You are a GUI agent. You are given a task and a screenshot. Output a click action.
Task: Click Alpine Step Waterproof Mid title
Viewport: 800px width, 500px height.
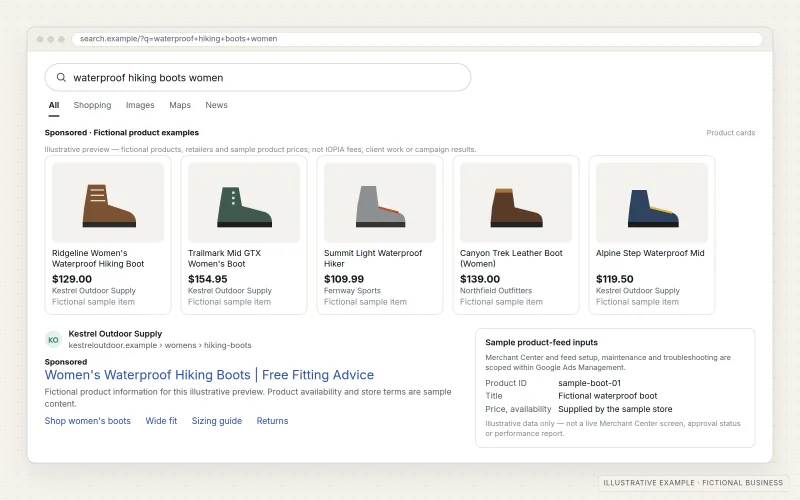tap(650, 253)
